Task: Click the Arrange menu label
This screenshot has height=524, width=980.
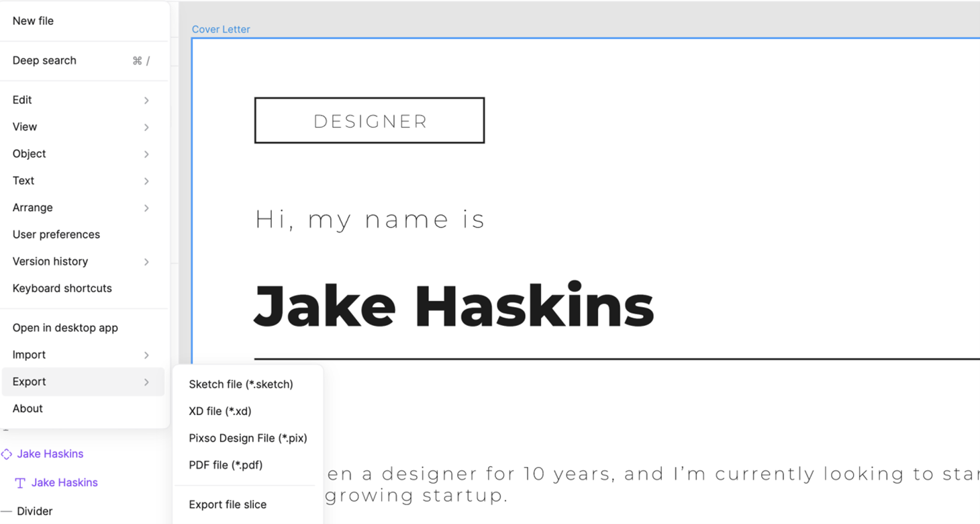Action: [x=33, y=208]
